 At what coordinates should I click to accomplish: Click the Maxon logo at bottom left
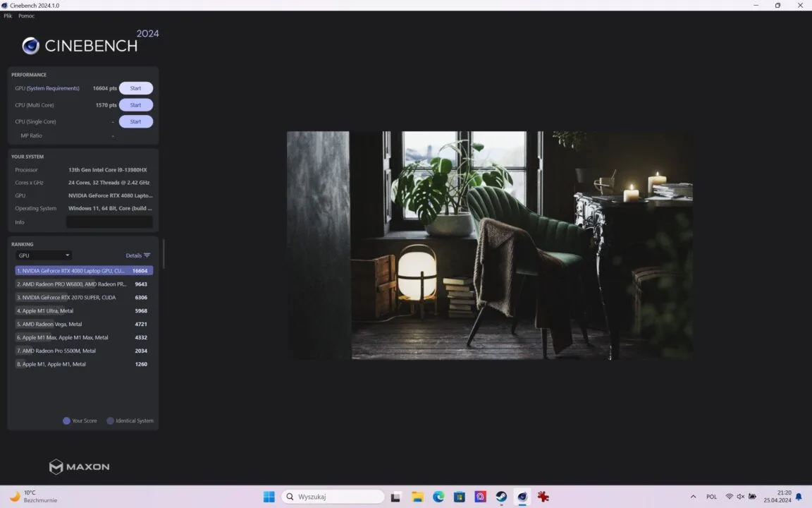coord(79,467)
